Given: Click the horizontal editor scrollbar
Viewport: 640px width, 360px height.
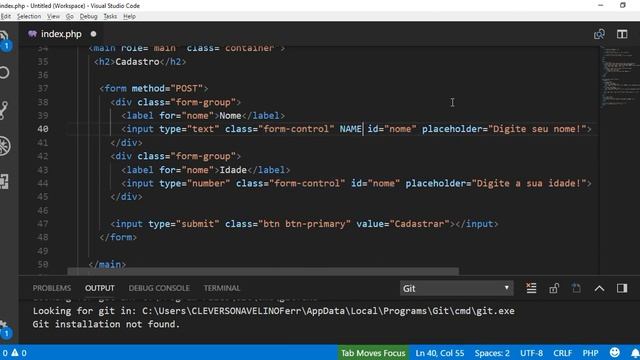Looking at the screenshot, I should pos(263,271).
